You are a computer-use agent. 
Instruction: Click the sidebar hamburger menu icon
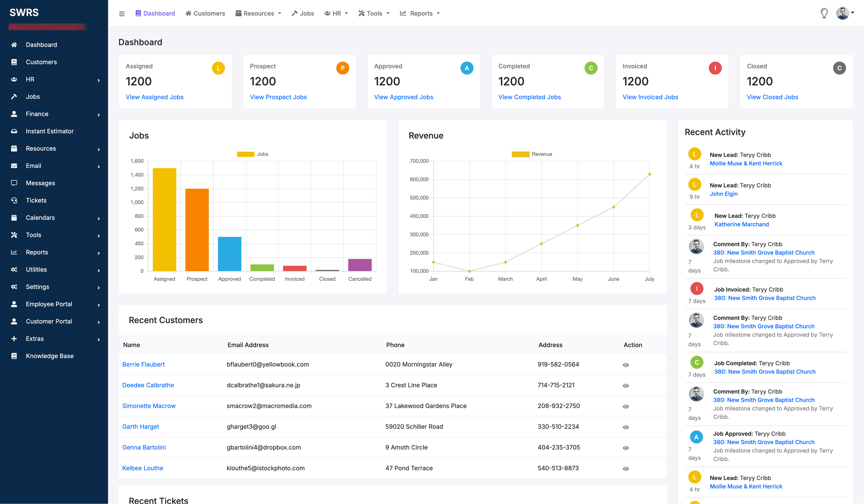coord(122,13)
